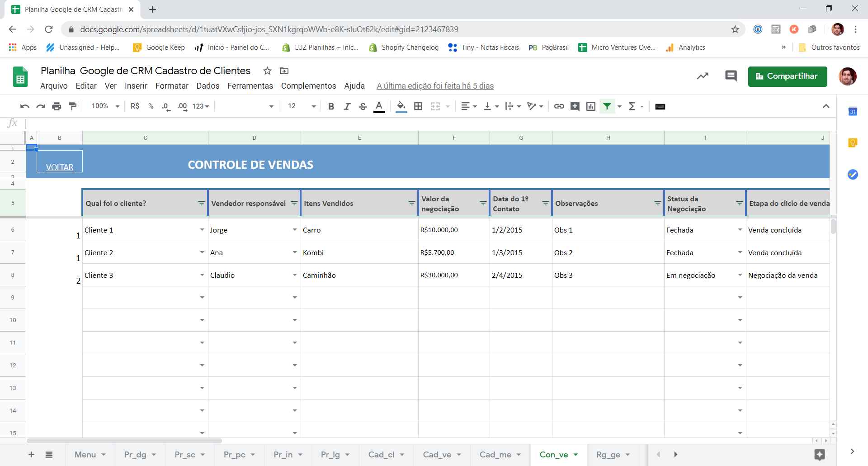
Task: Insert a comment from the toolbar
Action: (575, 106)
